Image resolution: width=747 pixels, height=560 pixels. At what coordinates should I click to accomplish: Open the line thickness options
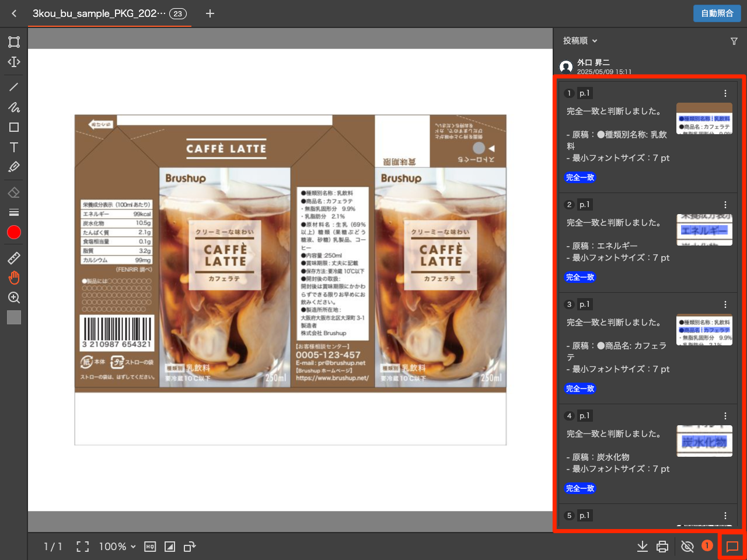[14, 212]
